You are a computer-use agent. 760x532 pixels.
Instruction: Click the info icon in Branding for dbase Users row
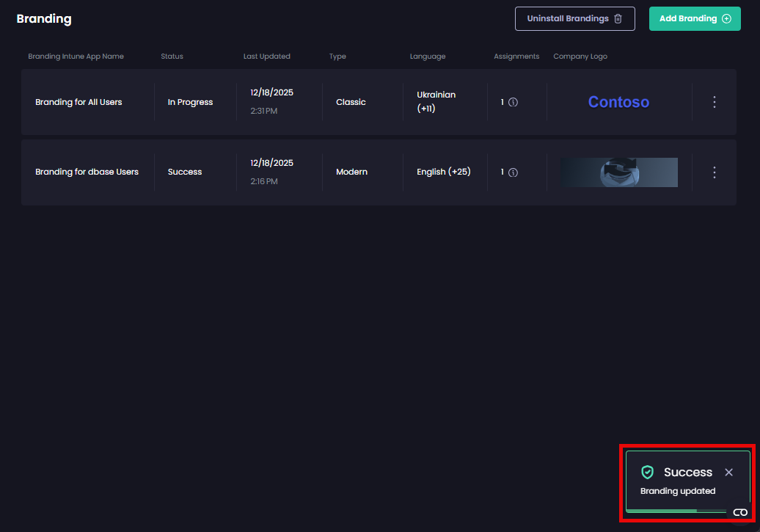514,172
